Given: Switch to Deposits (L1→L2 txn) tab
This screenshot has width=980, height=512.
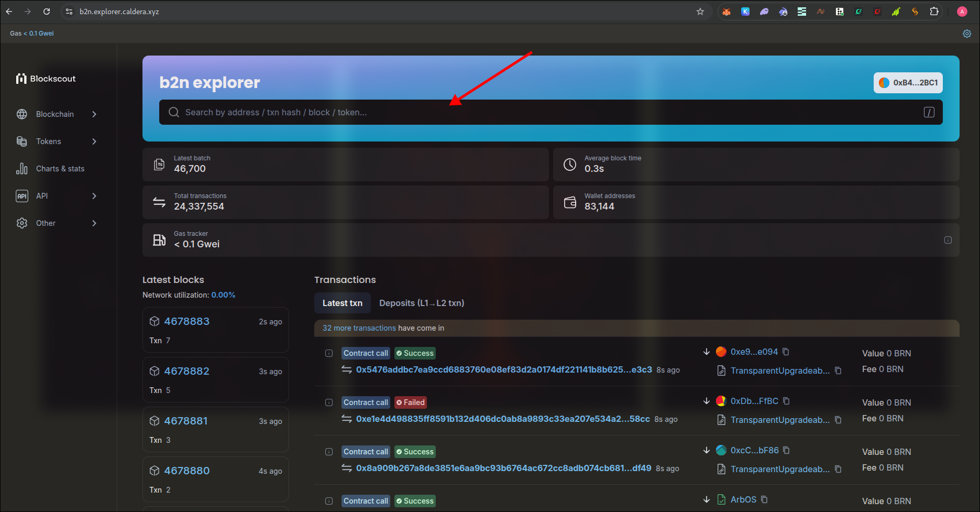Looking at the screenshot, I should pos(422,303).
